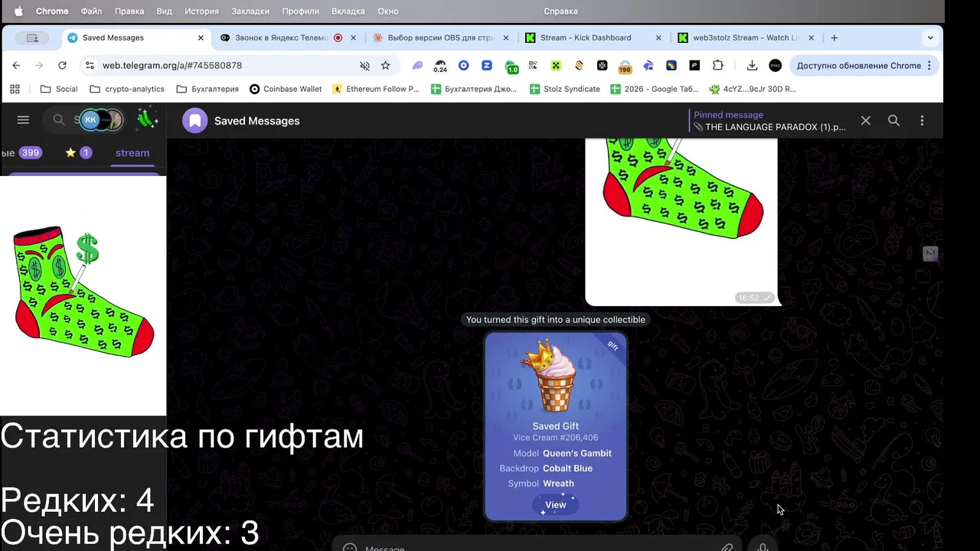Open the green 1.0 badge extension

pos(511,67)
